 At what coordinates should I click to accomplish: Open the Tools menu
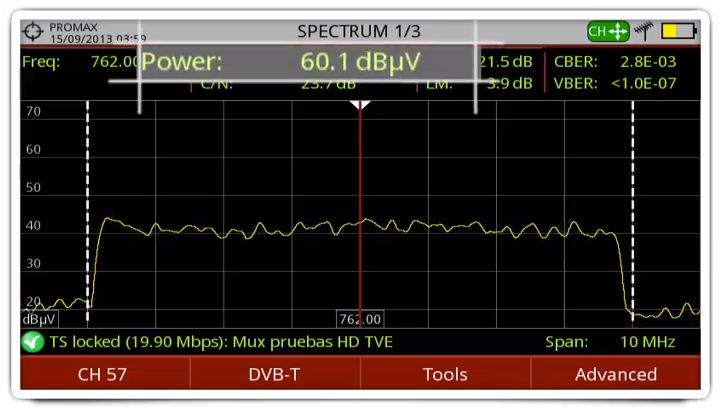(445, 374)
